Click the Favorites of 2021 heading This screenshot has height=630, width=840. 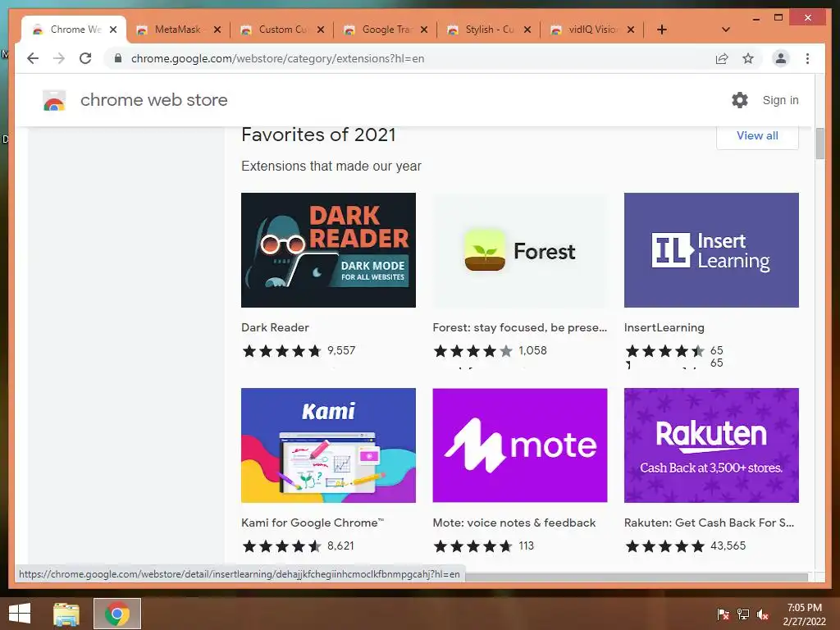(x=318, y=135)
